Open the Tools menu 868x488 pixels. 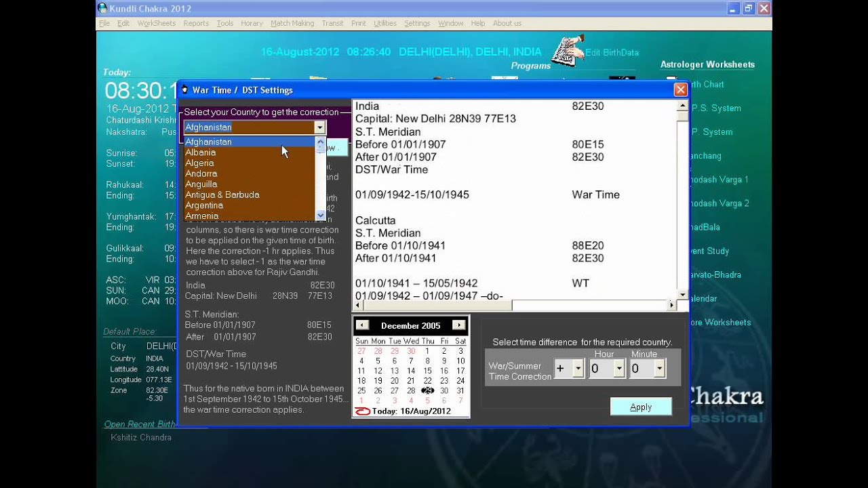(x=225, y=23)
